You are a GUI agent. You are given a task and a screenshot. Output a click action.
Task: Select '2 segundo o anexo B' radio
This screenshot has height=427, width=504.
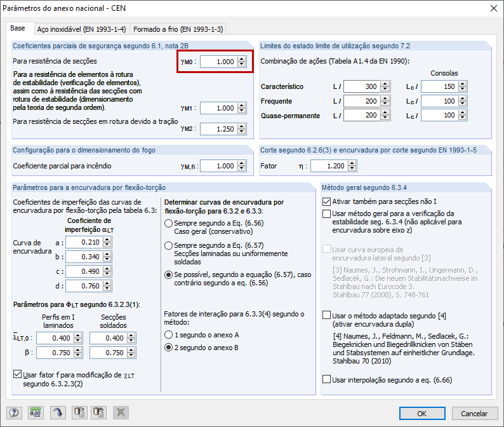pos(168,348)
